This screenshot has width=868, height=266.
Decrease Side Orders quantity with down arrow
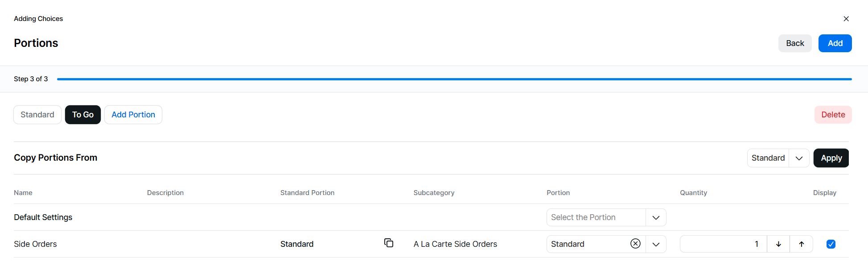click(778, 244)
